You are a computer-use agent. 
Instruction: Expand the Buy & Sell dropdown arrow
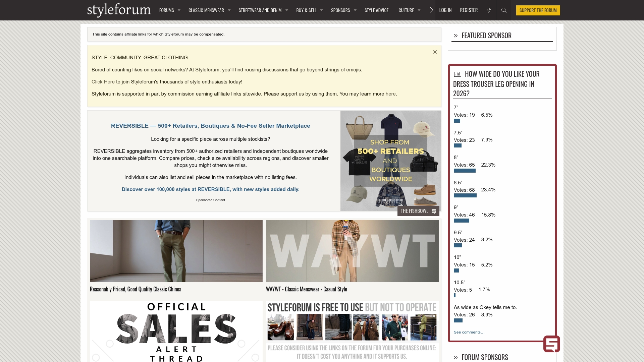coord(322,10)
